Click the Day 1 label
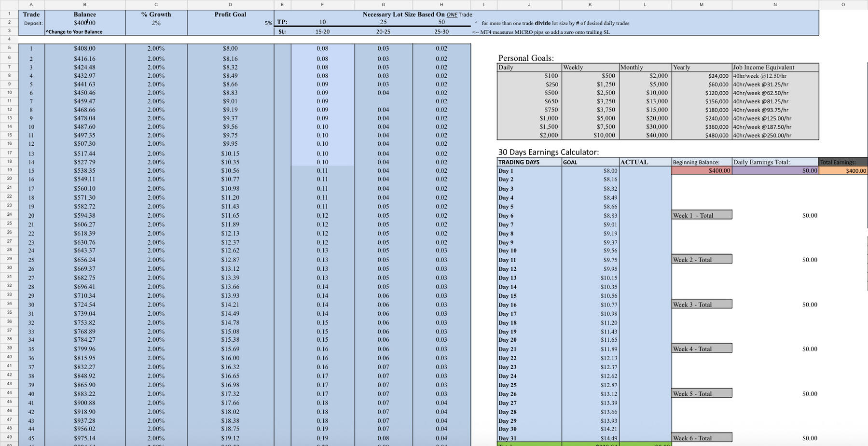 tap(529, 171)
